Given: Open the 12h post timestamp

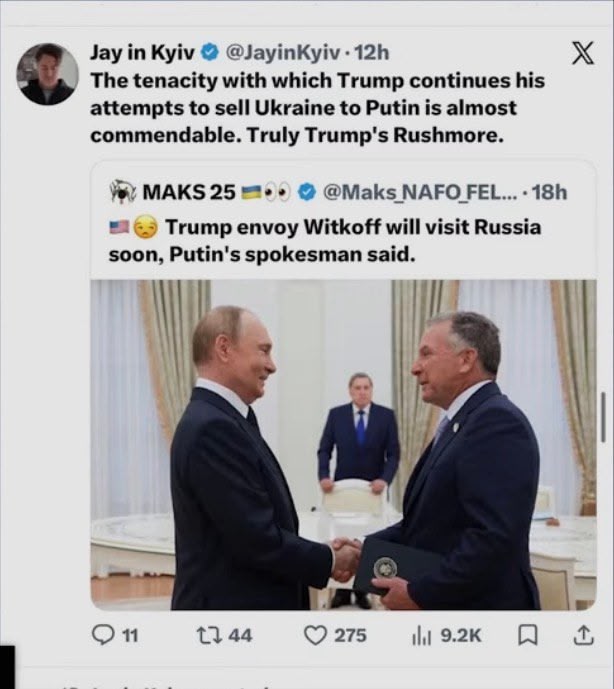Looking at the screenshot, I should pos(372,53).
